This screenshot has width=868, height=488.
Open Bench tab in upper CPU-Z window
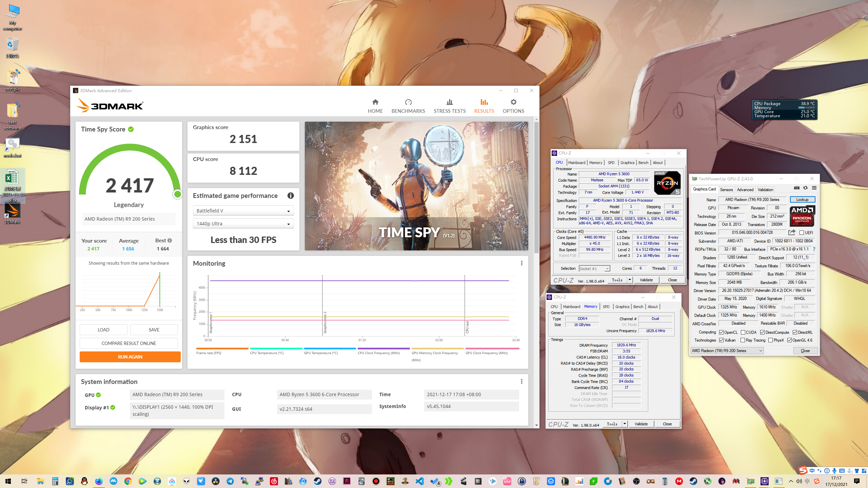[x=643, y=163]
